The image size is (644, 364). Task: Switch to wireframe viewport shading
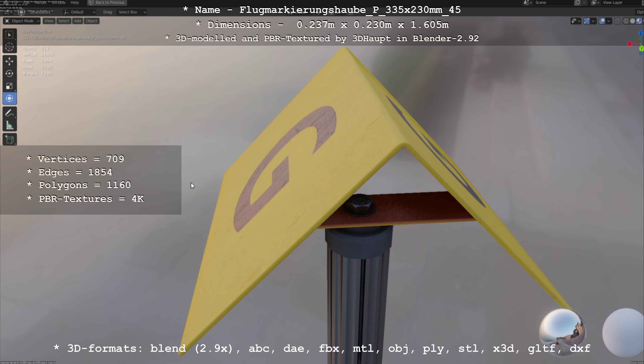626,21
